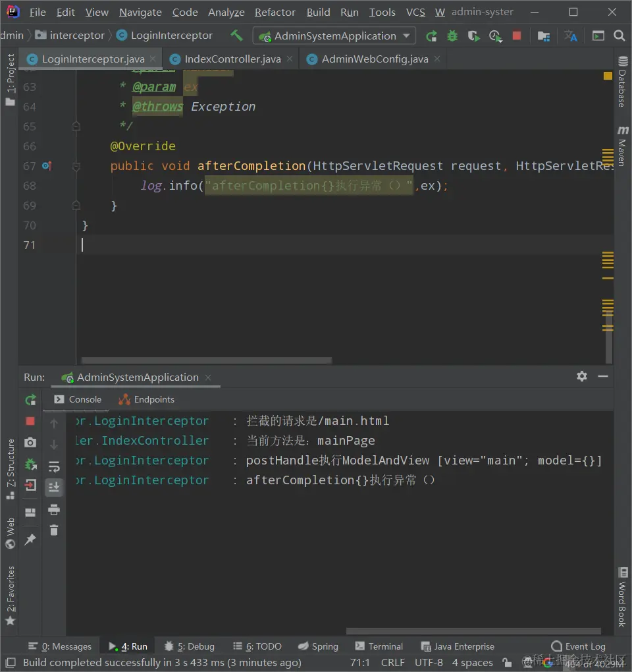Select the Console tab
The image size is (632, 672).
[78, 399]
